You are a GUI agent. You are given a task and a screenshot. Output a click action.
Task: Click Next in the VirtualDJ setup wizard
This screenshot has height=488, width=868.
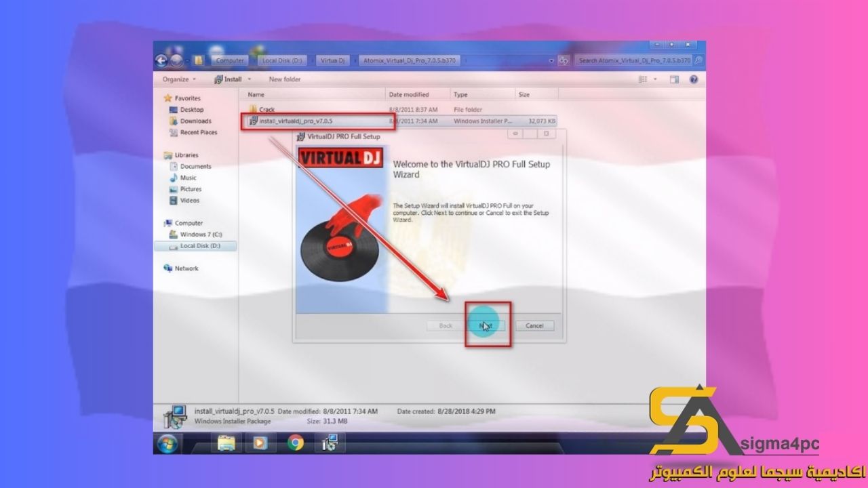pos(487,325)
